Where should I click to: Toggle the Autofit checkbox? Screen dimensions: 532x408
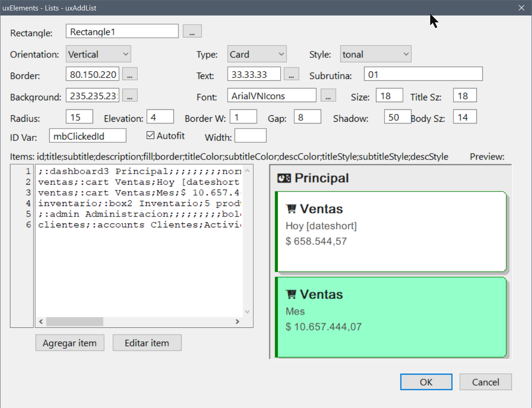pyautogui.click(x=151, y=135)
